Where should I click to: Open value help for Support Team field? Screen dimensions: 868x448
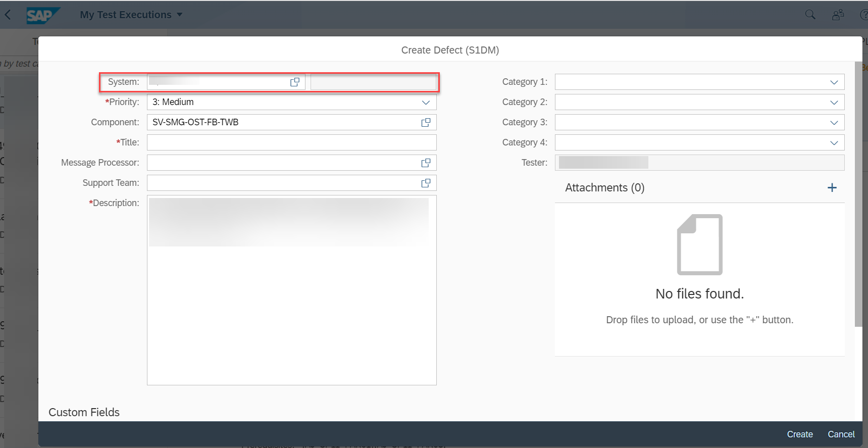pyautogui.click(x=426, y=183)
